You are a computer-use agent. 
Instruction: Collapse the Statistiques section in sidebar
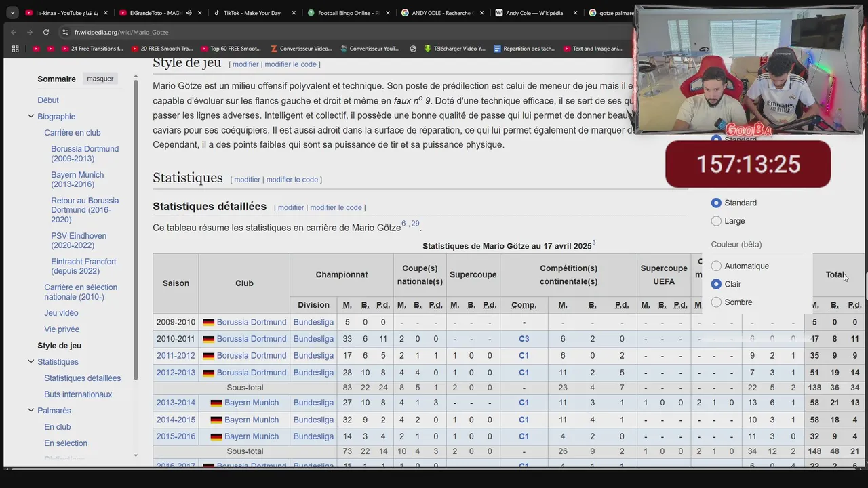[x=31, y=362]
